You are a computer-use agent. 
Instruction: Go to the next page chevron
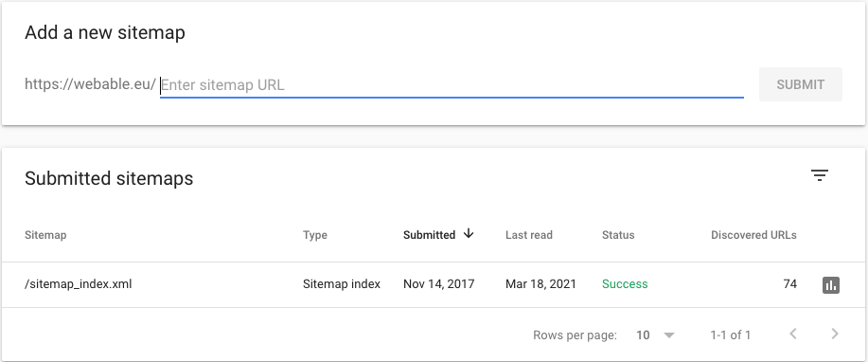tap(835, 334)
